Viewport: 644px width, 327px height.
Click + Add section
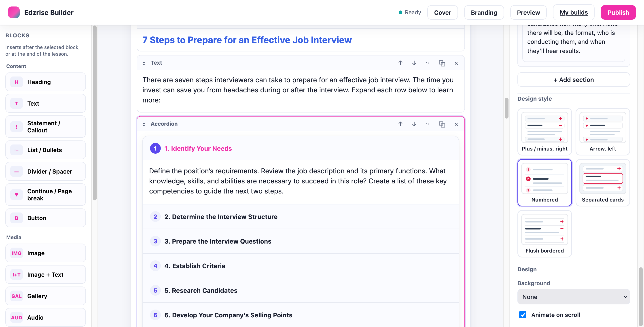click(574, 80)
